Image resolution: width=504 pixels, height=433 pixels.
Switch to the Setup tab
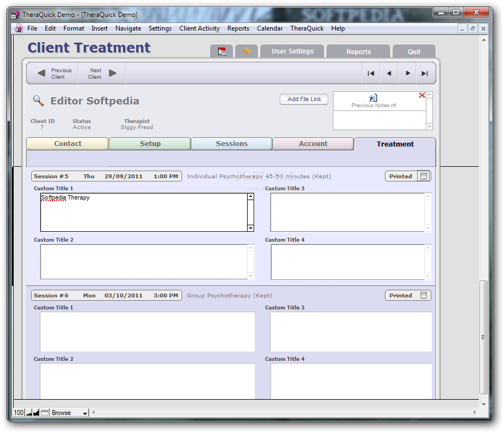pyautogui.click(x=150, y=144)
